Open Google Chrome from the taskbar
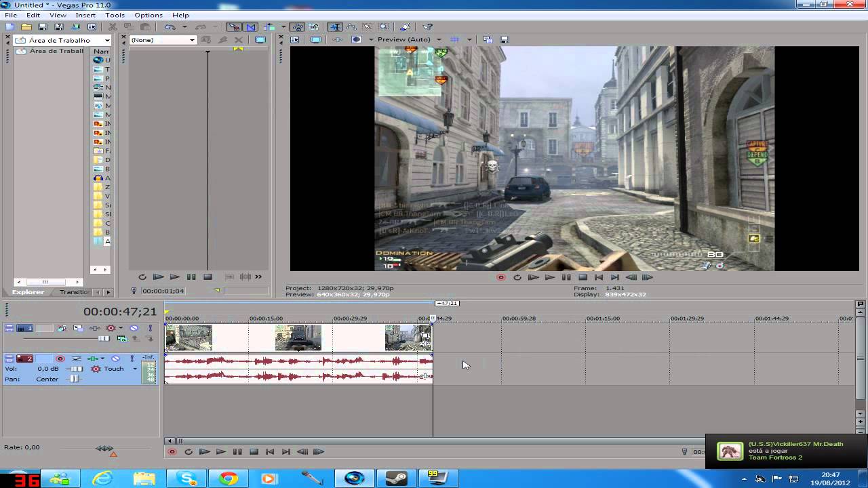 pos(229,479)
